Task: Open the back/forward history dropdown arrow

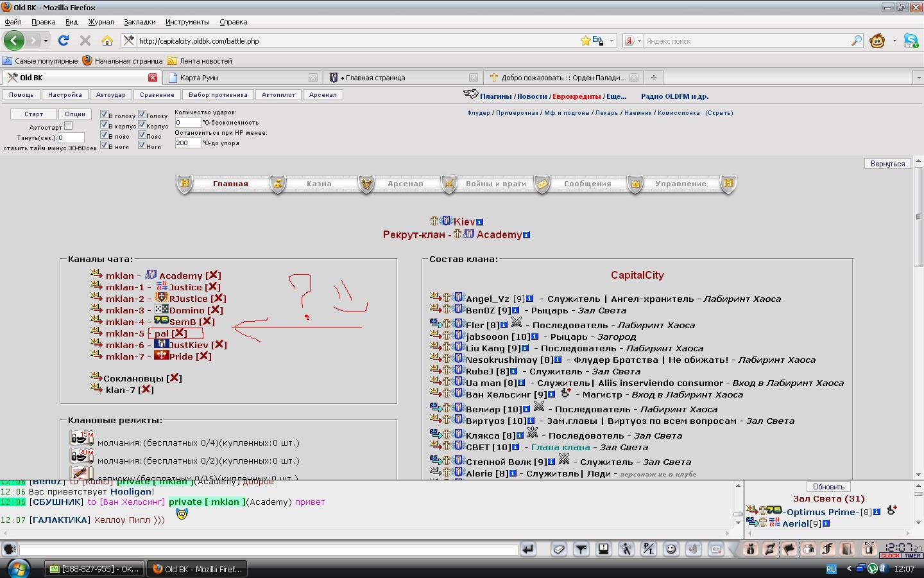Action: coord(46,40)
